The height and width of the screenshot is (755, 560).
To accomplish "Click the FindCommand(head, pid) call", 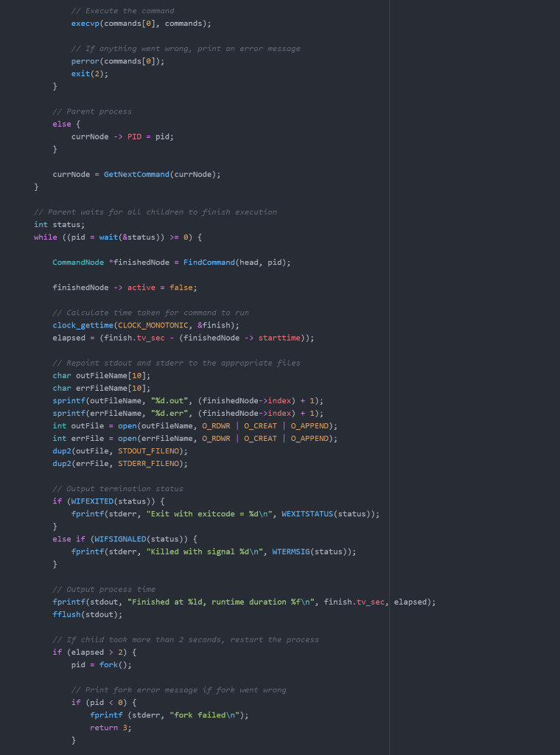I will point(237,262).
